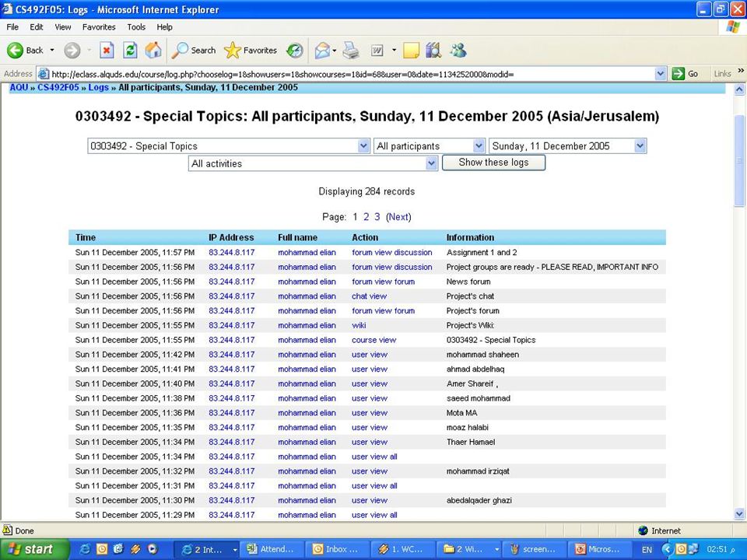Open the Mail envelope toolbar icon
Image resolution: width=747 pixels, height=560 pixels.
322,50
